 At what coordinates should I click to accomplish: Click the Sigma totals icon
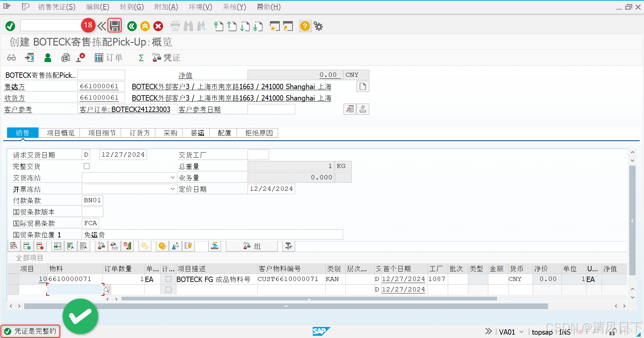141,58
